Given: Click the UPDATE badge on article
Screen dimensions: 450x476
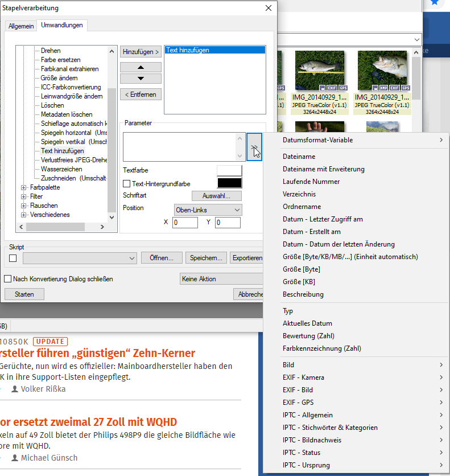Looking at the screenshot, I should [50, 342].
